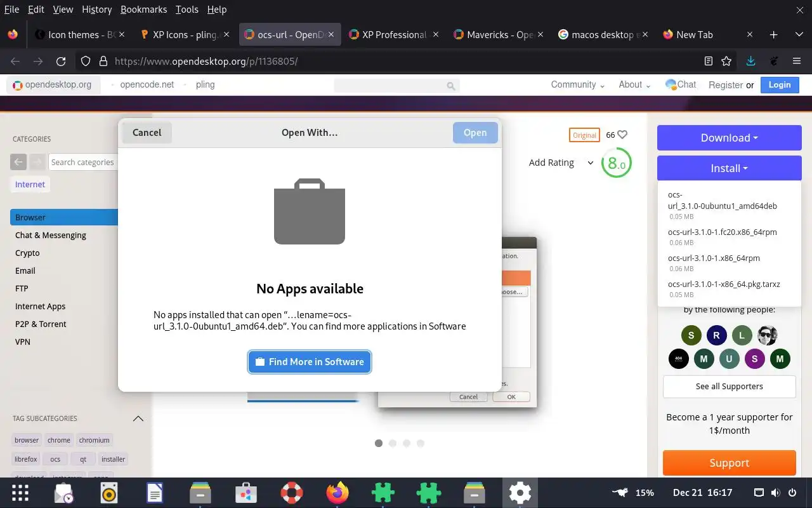Image resolution: width=812 pixels, height=508 pixels.
Task: Click the Login button
Action: click(780, 84)
